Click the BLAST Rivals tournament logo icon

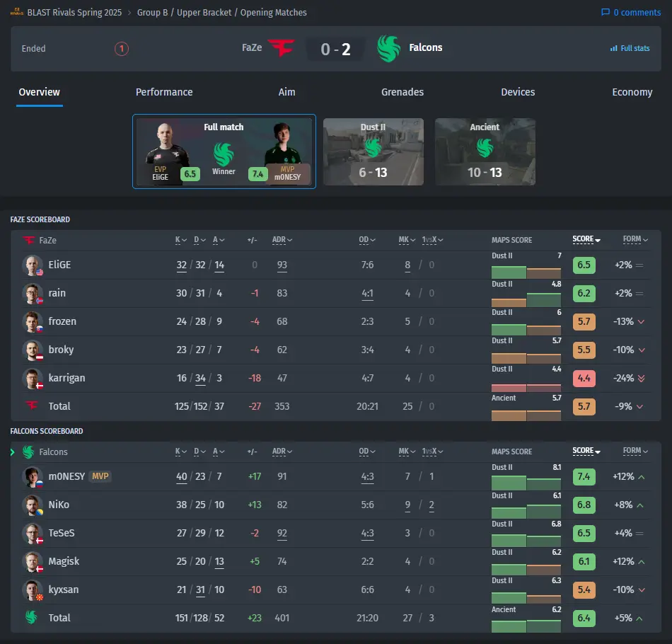click(17, 12)
